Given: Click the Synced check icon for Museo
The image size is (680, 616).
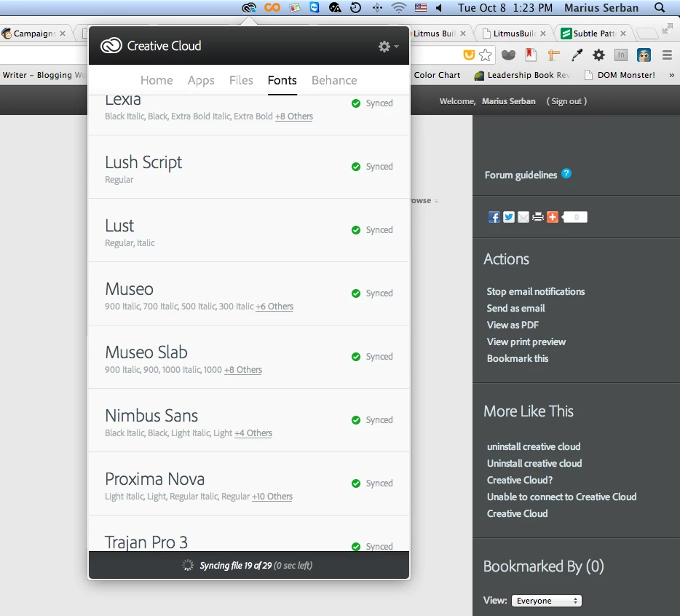Looking at the screenshot, I should pos(356,293).
